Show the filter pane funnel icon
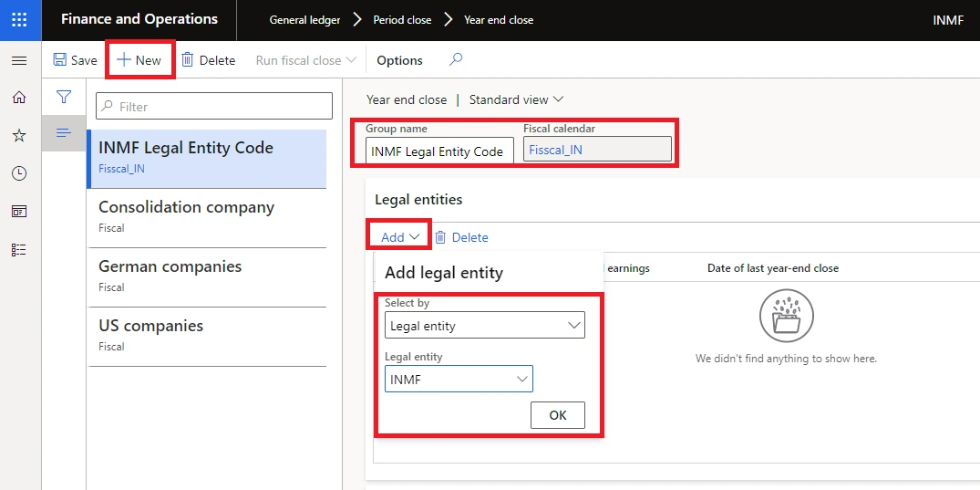Image resolution: width=980 pixels, height=490 pixels. coord(64,97)
